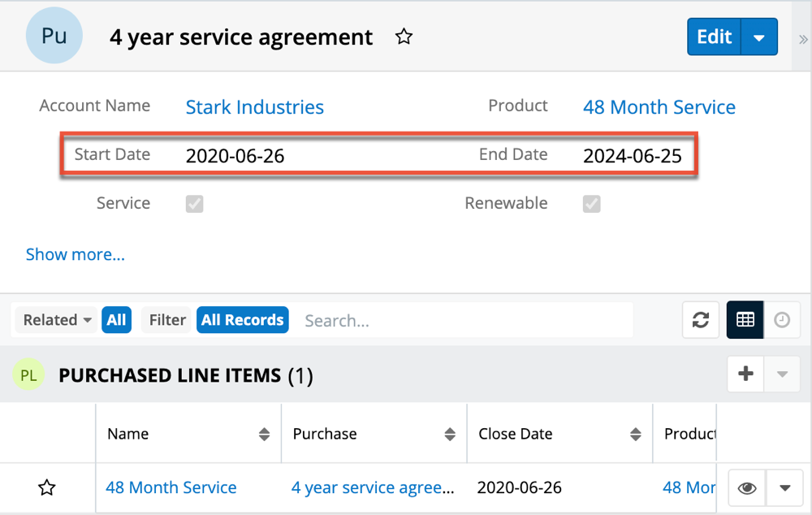The height and width of the screenshot is (515, 812).
Task: Collapse the side panel with double chevron
Action: pos(803,38)
